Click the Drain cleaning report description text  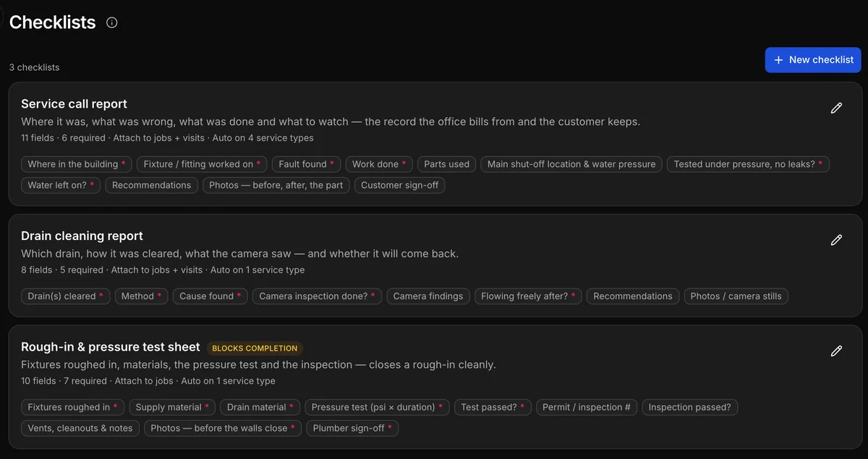click(240, 254)
